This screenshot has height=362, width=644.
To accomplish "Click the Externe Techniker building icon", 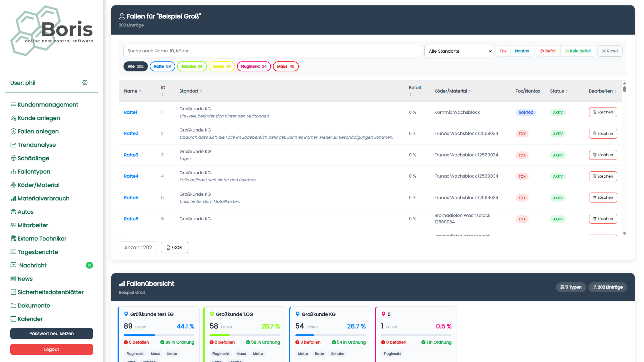I will point(13,239).
